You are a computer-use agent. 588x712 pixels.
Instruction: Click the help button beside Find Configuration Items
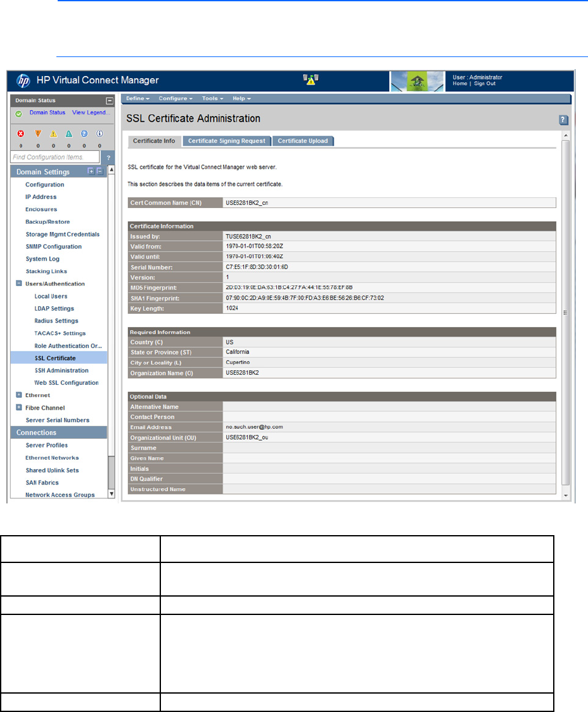tap(108, 158)
